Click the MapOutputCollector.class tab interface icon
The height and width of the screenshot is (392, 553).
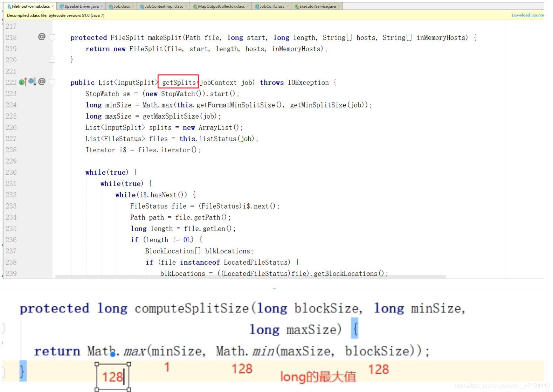coord(195,6)
